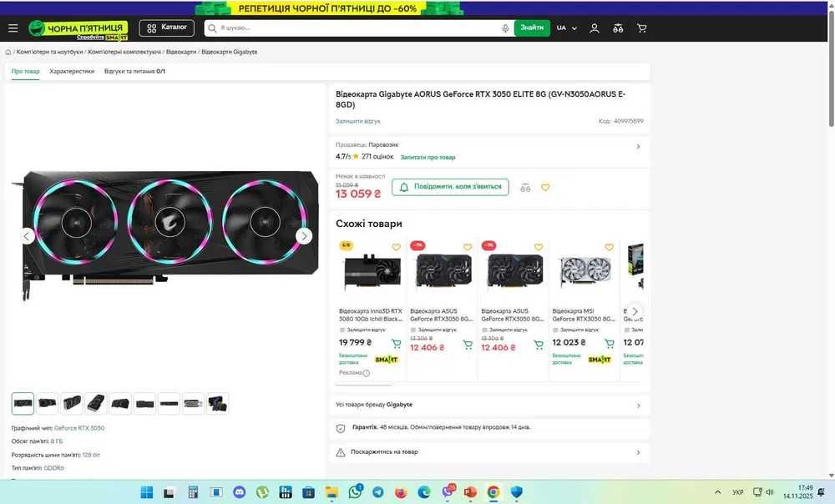Expand Поскаржитись на товар row
835x504 pixels.
tap(488, 452)
